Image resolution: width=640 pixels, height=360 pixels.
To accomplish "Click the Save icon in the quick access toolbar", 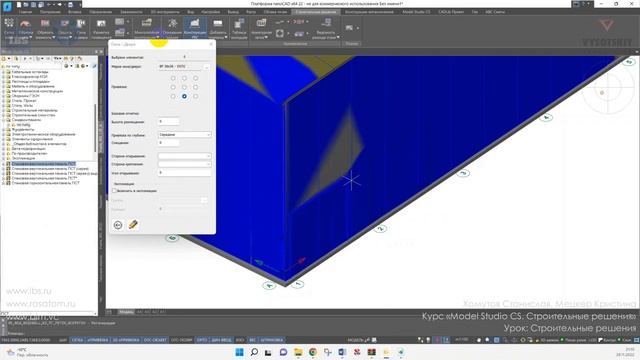I will pos(34,4).
